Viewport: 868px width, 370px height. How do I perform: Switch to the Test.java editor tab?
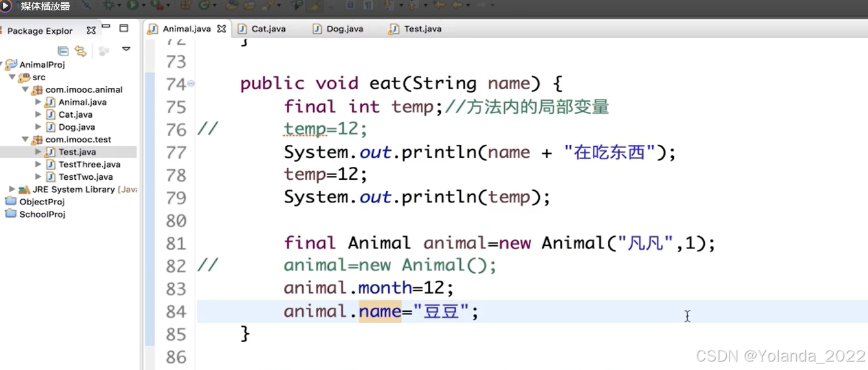coord(416,29)
